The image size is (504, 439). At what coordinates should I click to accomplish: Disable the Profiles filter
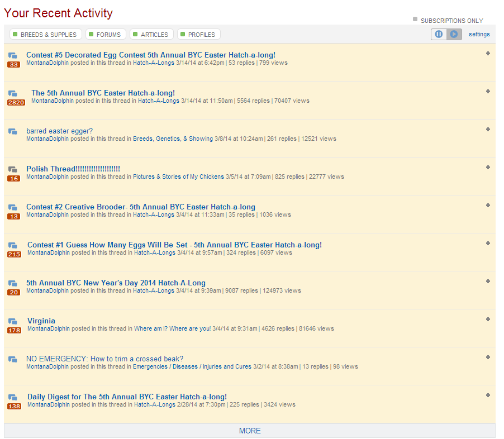pos(198,35)
